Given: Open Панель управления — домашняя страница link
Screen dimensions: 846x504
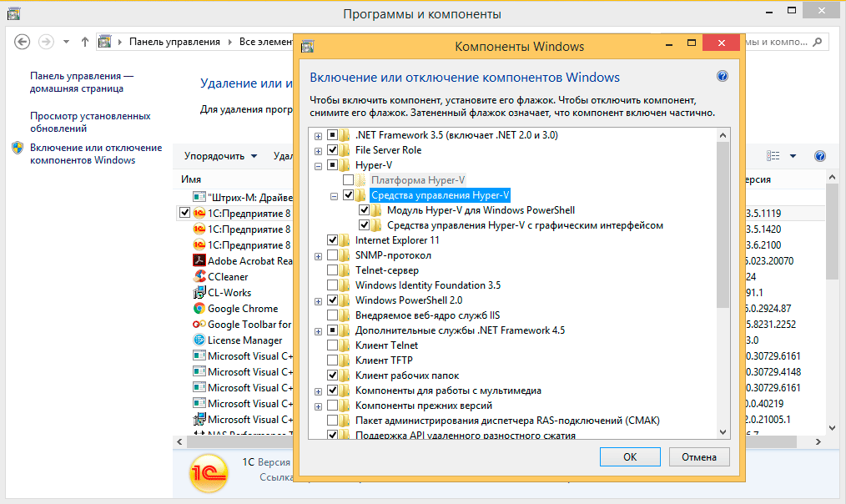Looking at the screenshot, I should [x=81, y=82].
